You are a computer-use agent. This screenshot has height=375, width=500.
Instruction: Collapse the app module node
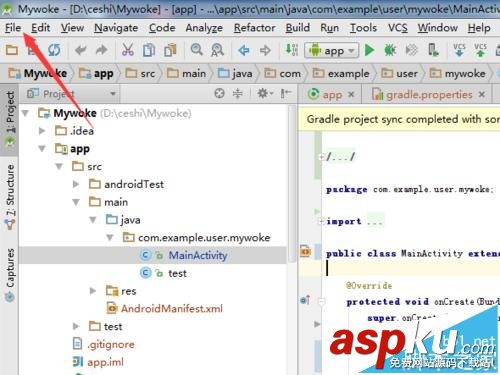click(x=42, y=149)
